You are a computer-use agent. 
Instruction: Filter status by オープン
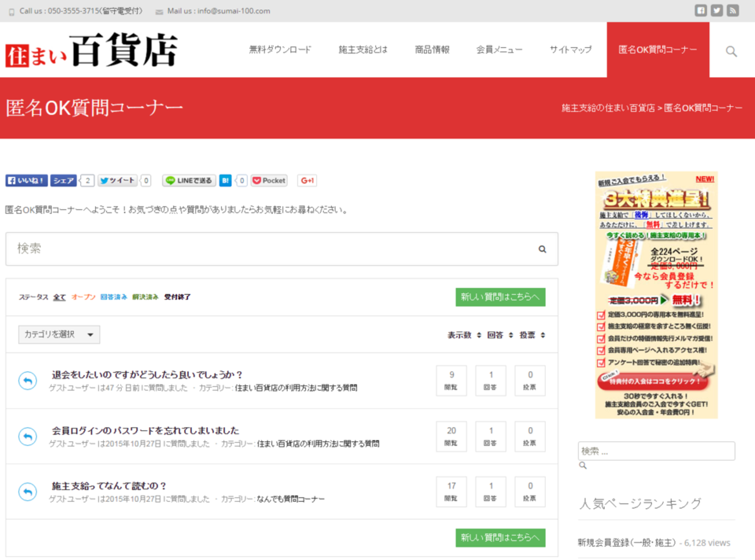84,297
